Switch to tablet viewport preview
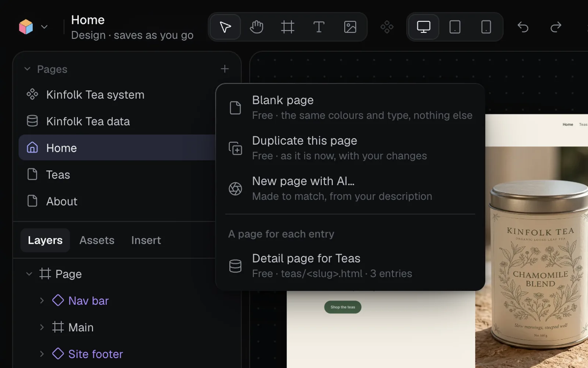This screenshot has height=368, width=588. pyautogui.click(x=455, y=27)
